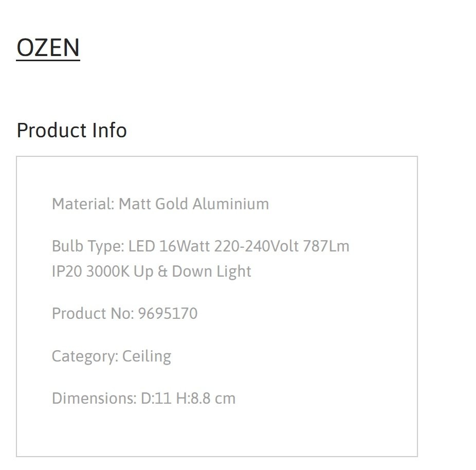
Task: Select the Material: Matt Gold Aluminium line
Action: [x=160, y=204]
